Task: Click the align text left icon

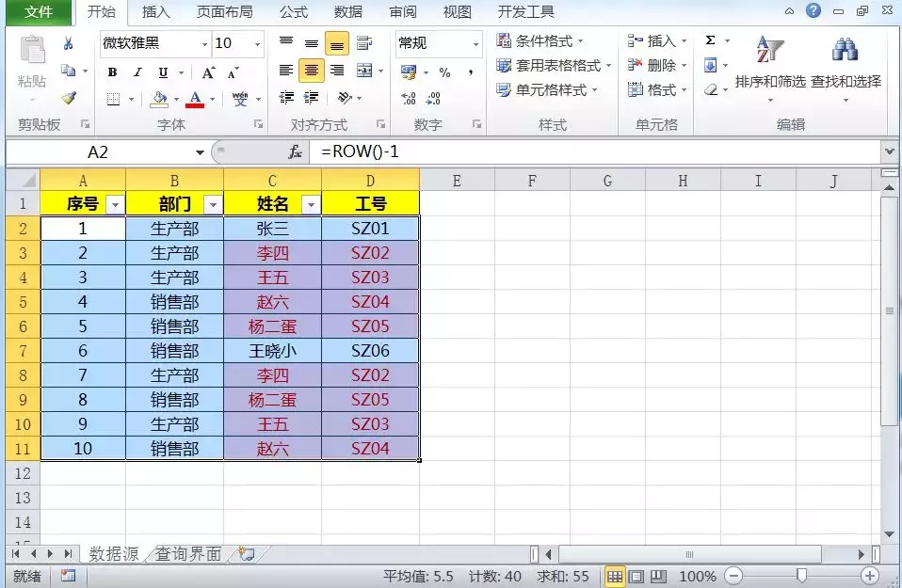Action: pos(286,71)
